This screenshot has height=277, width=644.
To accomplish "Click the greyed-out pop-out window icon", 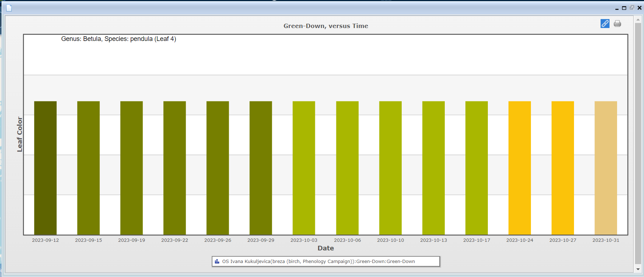I will pyautogui.click(x=632, y=8).
